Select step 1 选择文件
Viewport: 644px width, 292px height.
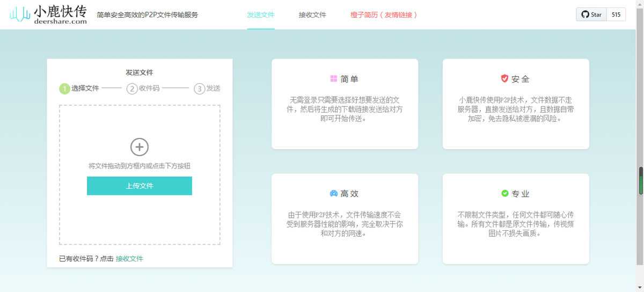point(79,89)
